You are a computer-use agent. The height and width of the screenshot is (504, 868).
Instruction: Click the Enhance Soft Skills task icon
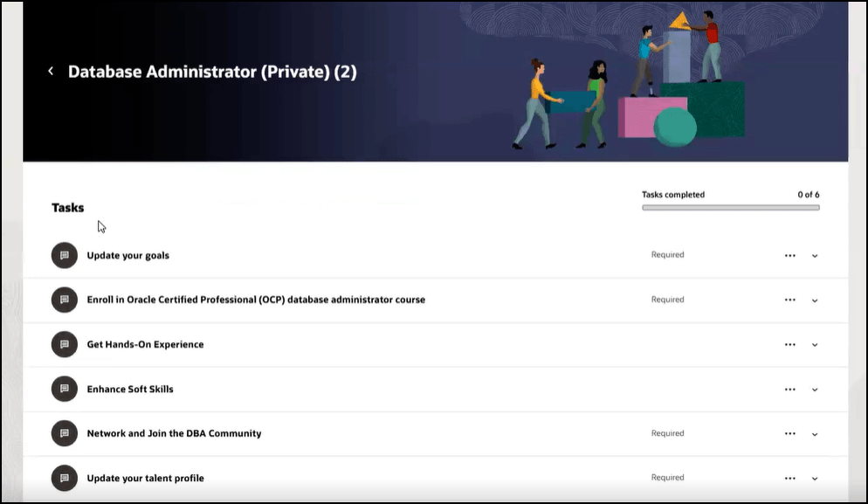pos(65,389)
